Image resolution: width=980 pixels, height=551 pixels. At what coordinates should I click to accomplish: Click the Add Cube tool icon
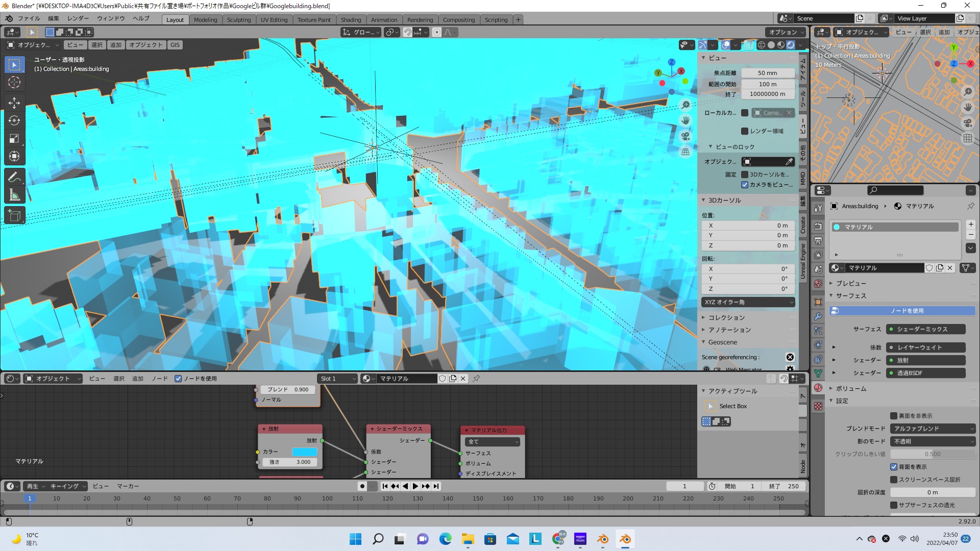pyautogui.click(x=14, y=215)
